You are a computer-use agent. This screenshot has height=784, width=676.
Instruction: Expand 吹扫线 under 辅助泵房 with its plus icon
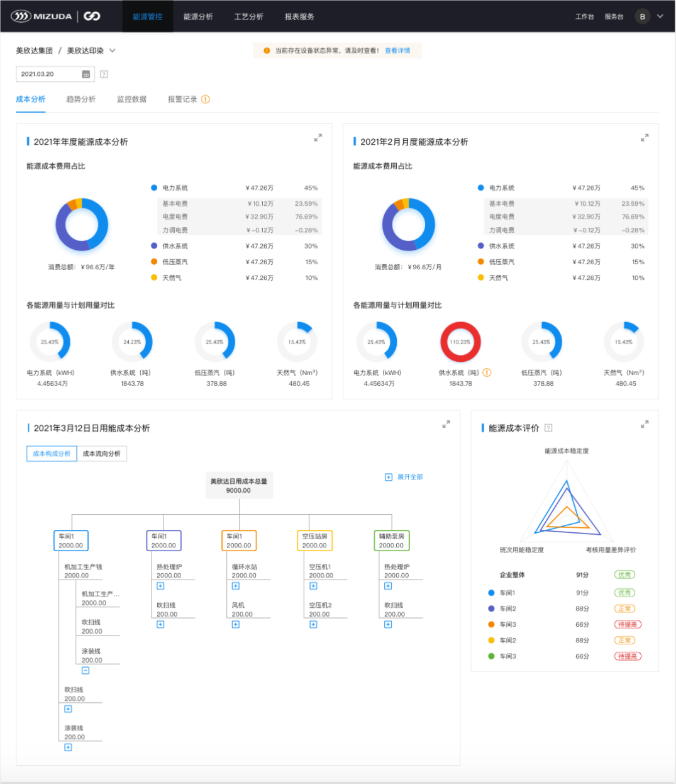click(388, 624)
